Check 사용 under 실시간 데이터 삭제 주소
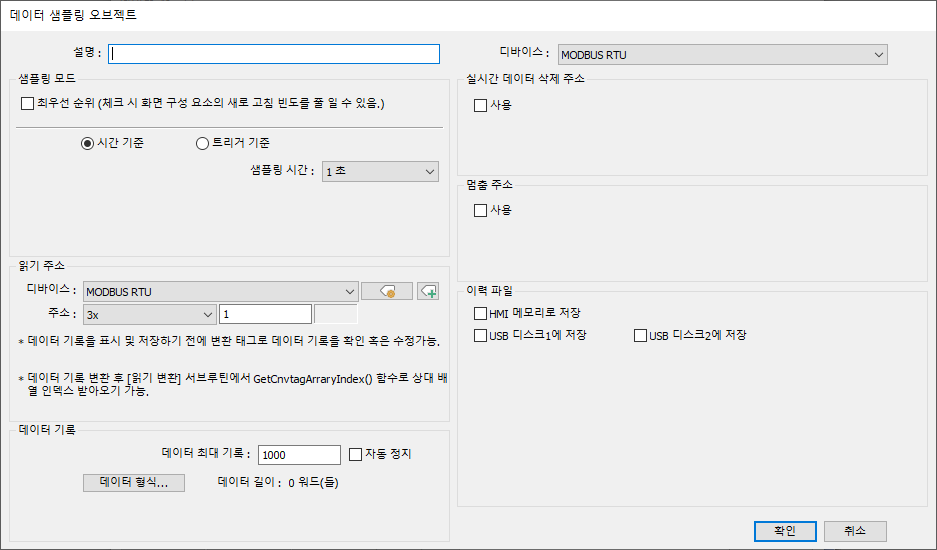Viewport: 937px width, 550px height. [481, 105]
